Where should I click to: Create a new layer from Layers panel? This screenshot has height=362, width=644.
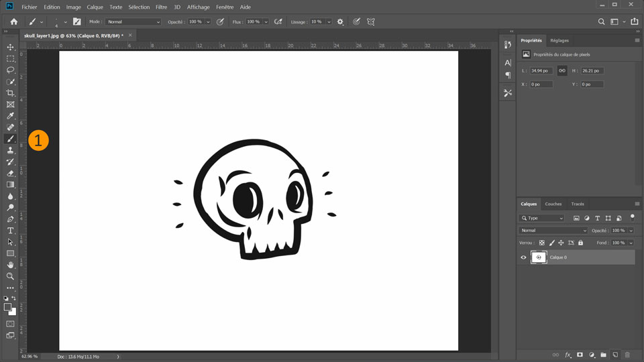click(615, 355)
